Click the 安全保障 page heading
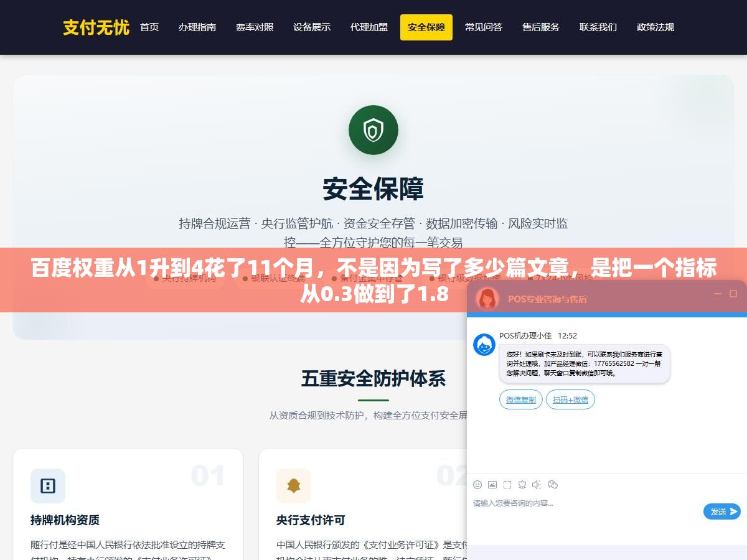 [x=374, y=189]
